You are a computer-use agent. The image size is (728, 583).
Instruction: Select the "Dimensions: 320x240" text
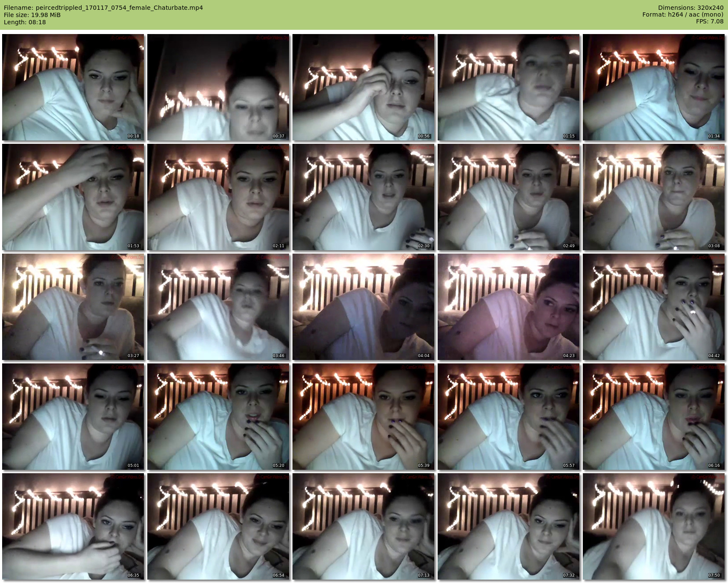(691, 8)
